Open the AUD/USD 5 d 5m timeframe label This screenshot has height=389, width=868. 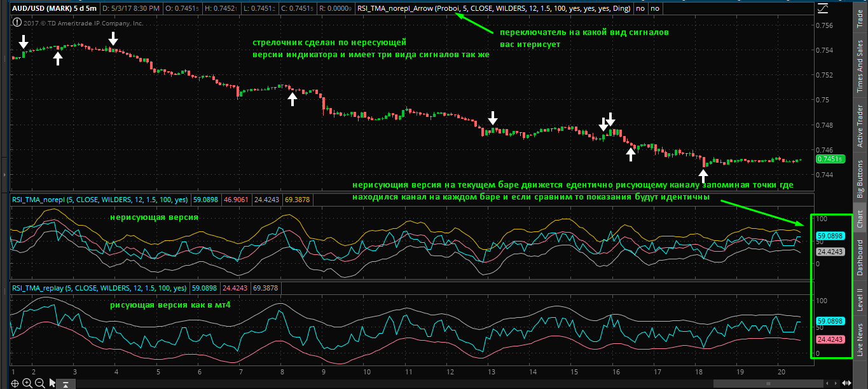coord(51,9)
